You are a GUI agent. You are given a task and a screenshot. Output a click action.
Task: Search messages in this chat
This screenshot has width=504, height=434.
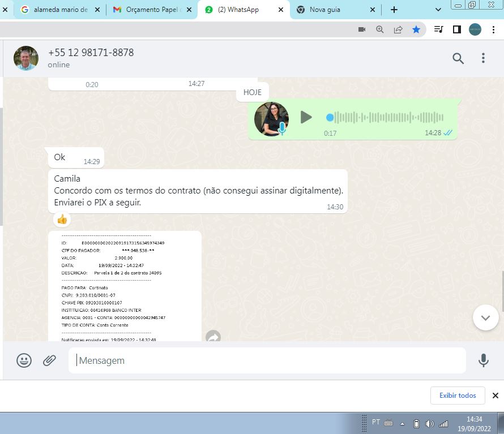[x=458, y=58]
